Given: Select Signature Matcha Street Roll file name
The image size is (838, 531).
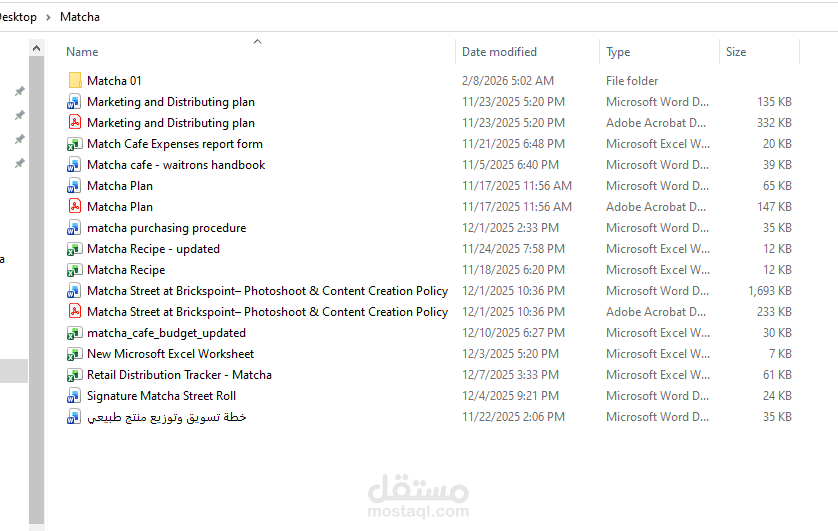Looking at the screenshot, I should 161,396.
